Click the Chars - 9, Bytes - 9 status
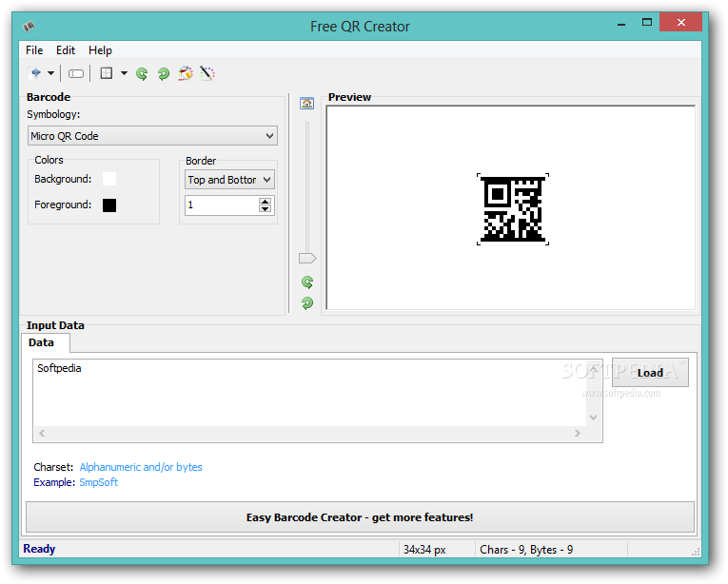 pyautogui.click(x=526, y=550)
